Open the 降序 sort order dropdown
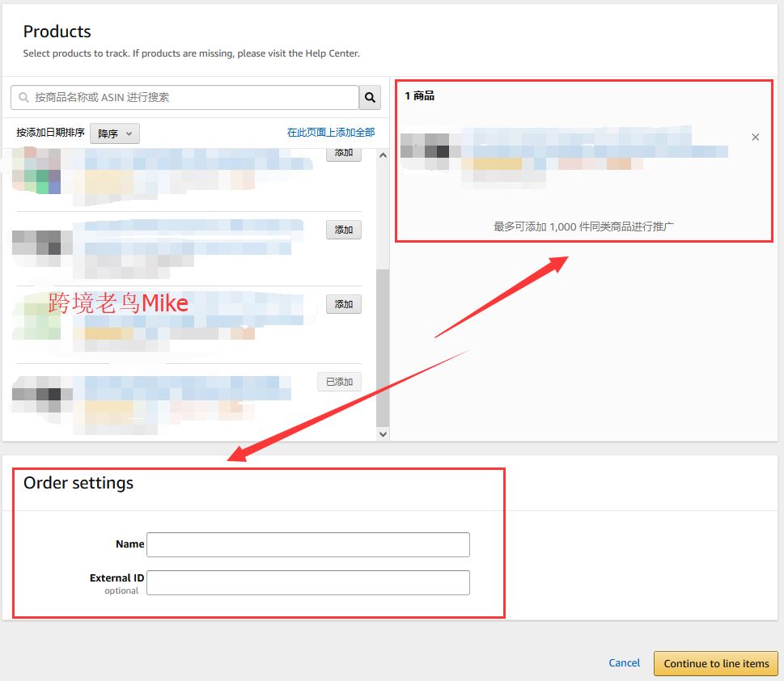The width and height of the screenshot is (784, 681). click(115, 133)
